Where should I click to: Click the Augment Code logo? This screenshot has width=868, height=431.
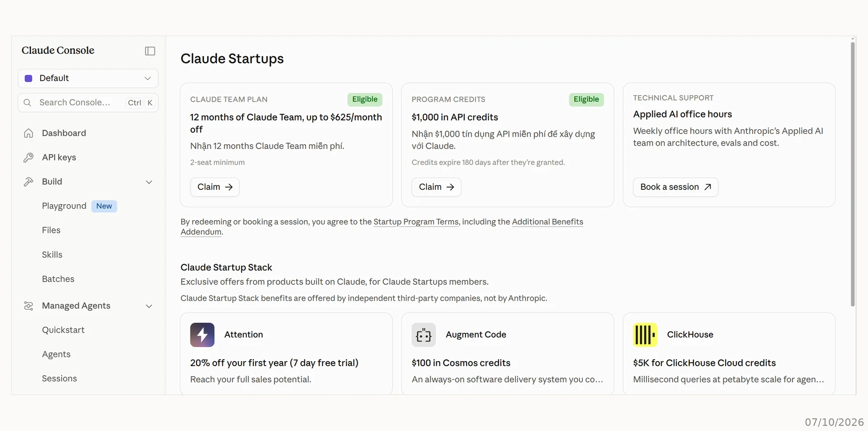(x=424, y=334)
